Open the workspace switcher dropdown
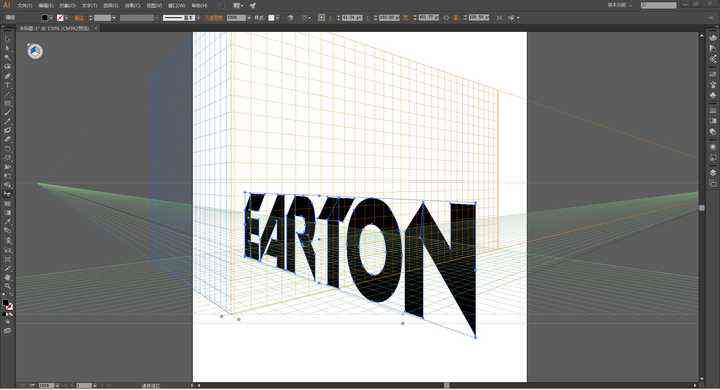The image size is (720, 390). (x=619, y=5)
